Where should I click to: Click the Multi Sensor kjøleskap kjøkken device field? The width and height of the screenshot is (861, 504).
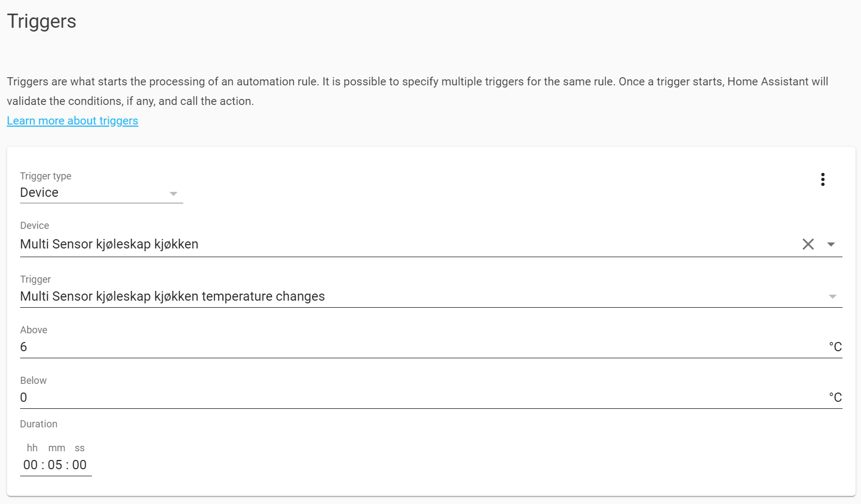point(381,245)
